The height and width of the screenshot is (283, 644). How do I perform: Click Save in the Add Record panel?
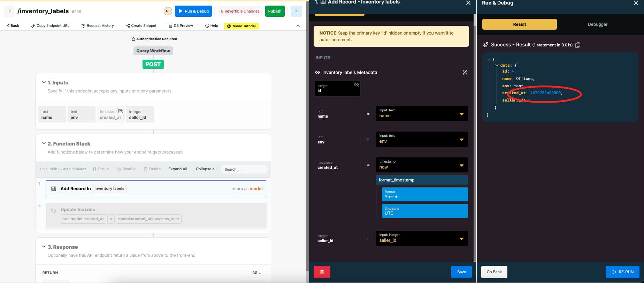tap(461, 272)
